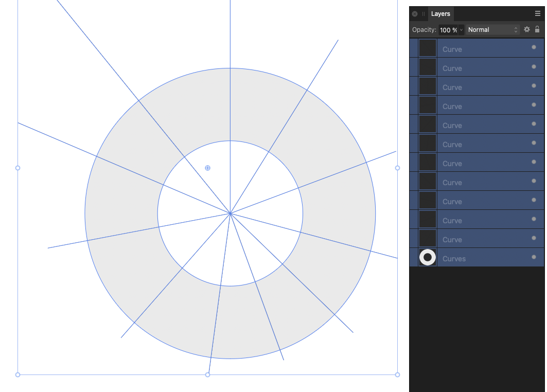Click the top Curve layer's thumbnail
The image size is (547, 392).
[x=427, y=47]
